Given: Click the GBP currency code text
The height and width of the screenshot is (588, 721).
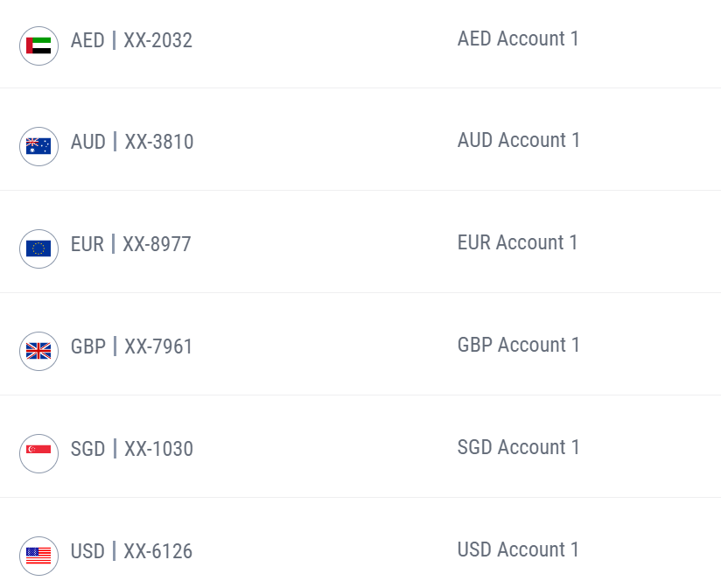Looking at the screenshot, I should [88, 346].
